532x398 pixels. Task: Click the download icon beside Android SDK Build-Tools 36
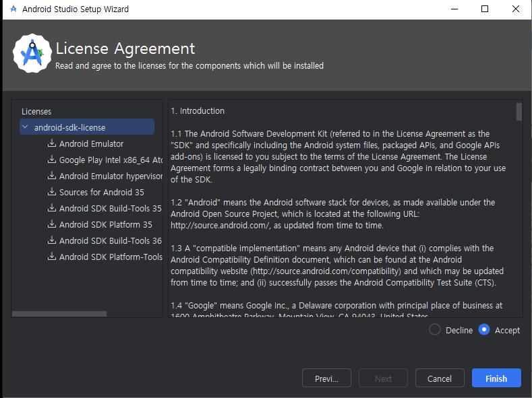(x=51, y=240)
